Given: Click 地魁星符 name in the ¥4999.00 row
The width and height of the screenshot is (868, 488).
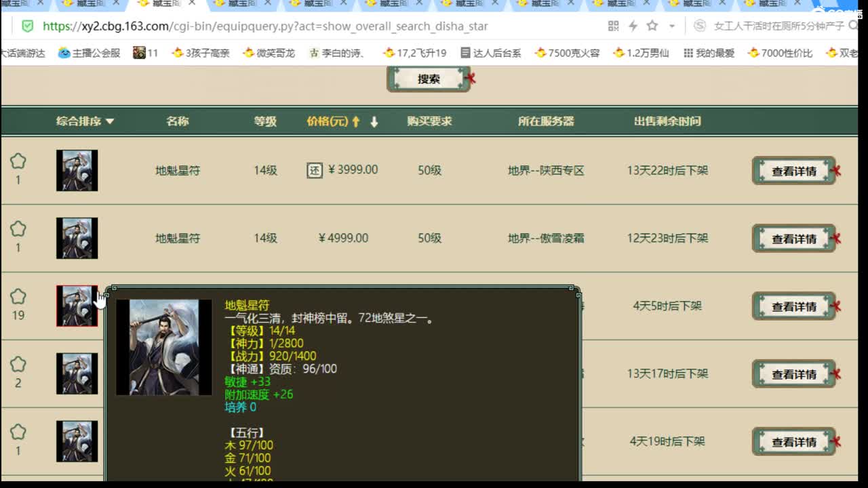Looking at the screenshot, I should coord(178,239).
